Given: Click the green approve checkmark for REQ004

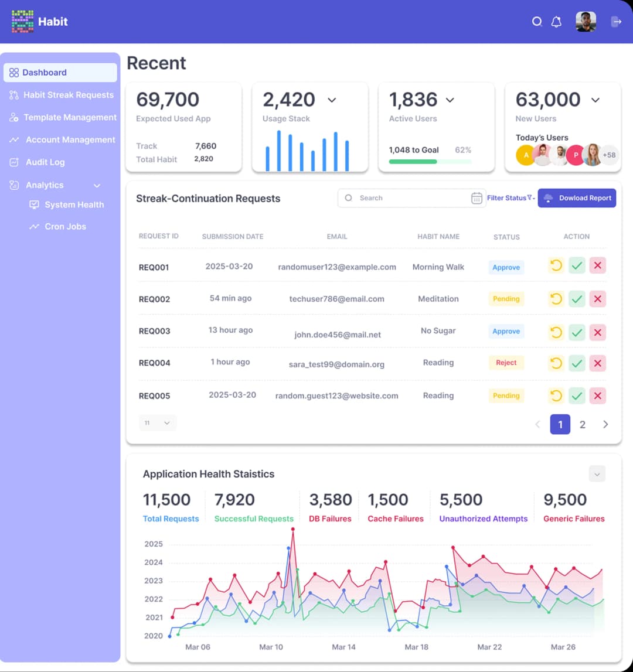Looking at the screenshot, I should coord(577,363).
